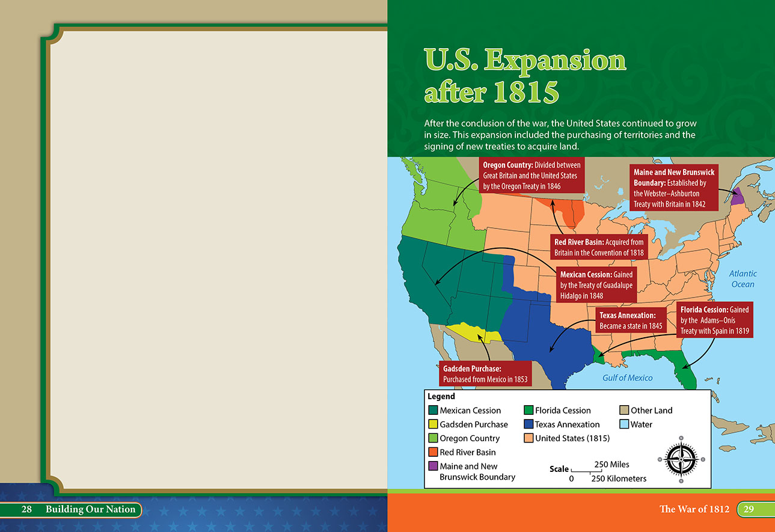Select the Gadsden Purchase yellow legend swatch
Viewport: 775px width, 532px height.
click(x=433, y=424)
